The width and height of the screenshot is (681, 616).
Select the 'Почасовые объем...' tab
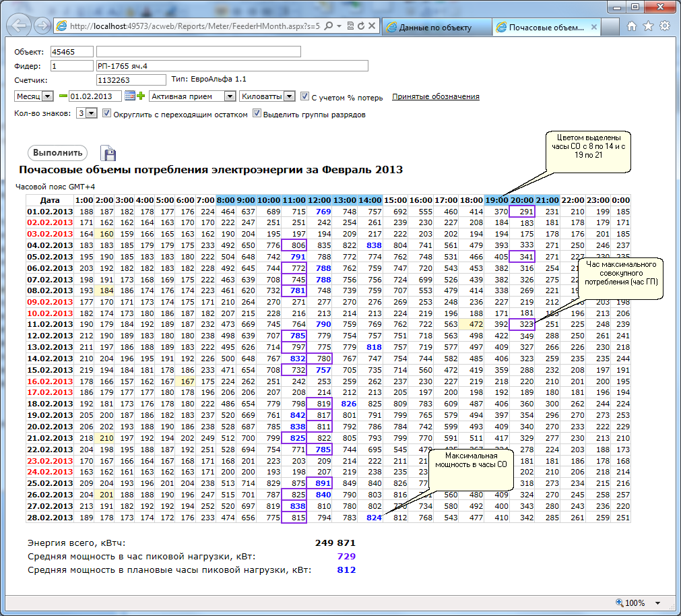coord(546,28)
